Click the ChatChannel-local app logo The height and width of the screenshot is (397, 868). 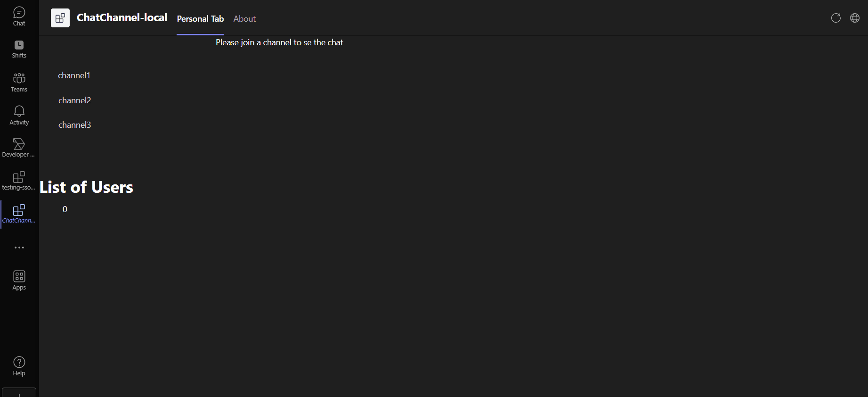coord(60,18)
